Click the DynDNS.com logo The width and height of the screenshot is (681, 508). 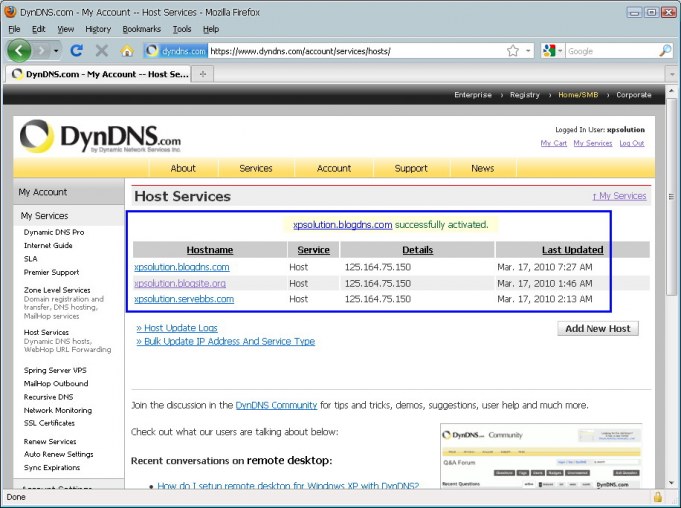pyautogui.click(x=100, y=137)
